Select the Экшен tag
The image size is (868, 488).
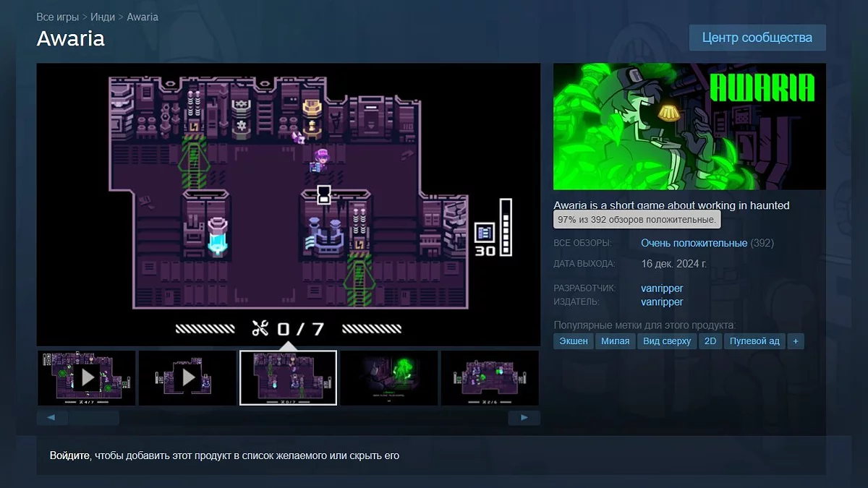[574, 341]
